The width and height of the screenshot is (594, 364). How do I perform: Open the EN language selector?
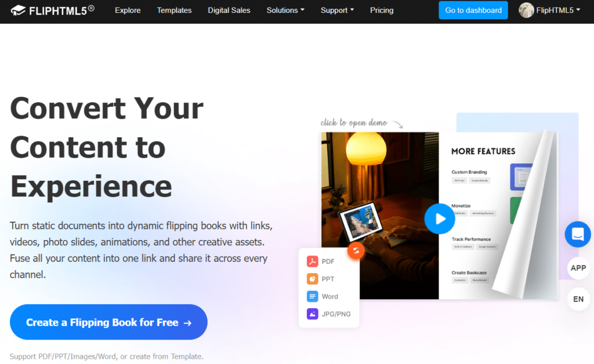pyautogui.click(x=578, y=299)
